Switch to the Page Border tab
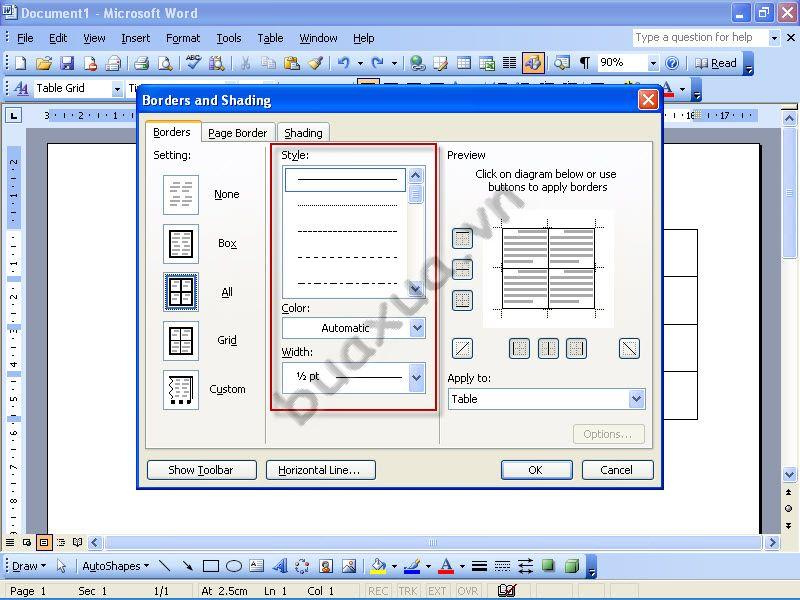The height and width of the screenshot is (600, 800). [238, 133]
